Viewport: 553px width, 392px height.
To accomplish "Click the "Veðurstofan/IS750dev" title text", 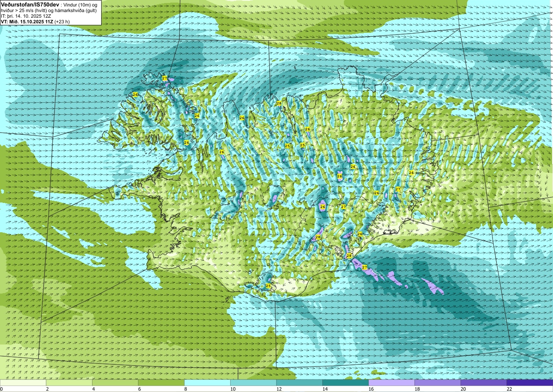I will [30, 4].
